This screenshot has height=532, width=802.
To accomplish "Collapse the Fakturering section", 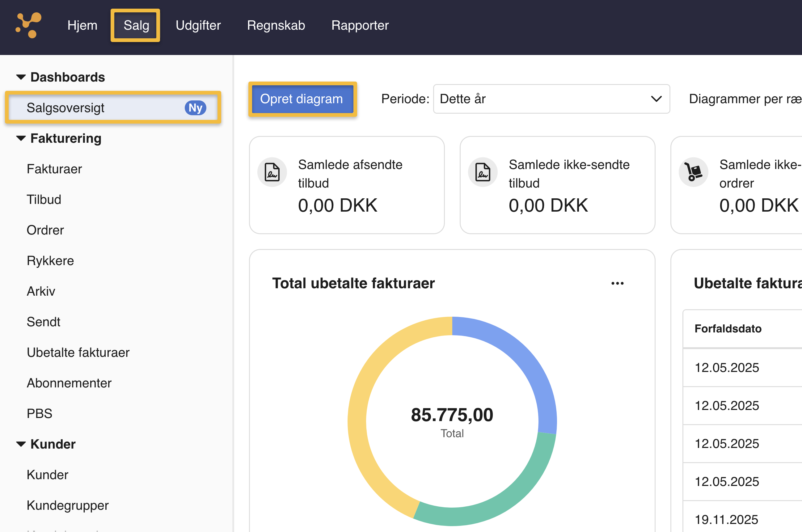I will coord(21,138).
